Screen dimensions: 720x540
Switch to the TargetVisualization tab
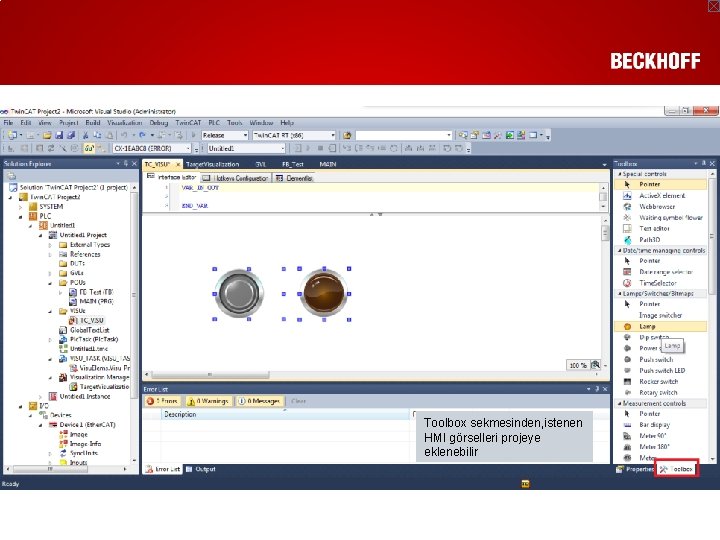point(213,164)
